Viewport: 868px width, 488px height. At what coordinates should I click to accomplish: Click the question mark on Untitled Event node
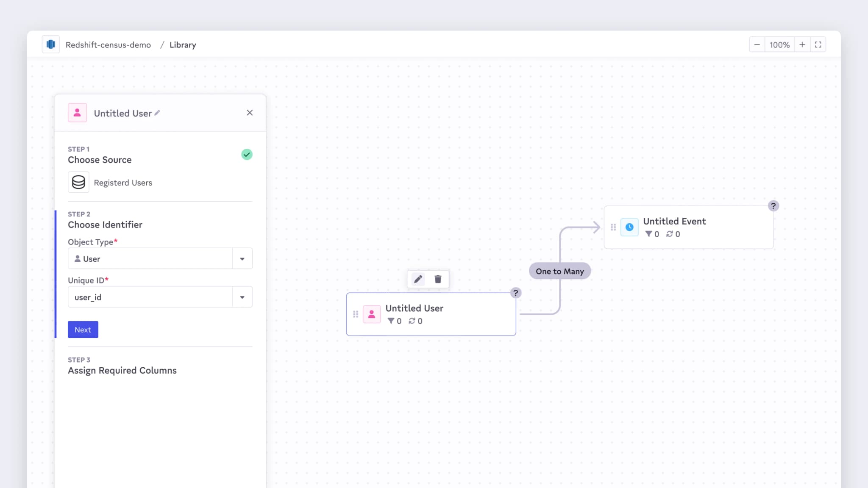coord(773,206)
